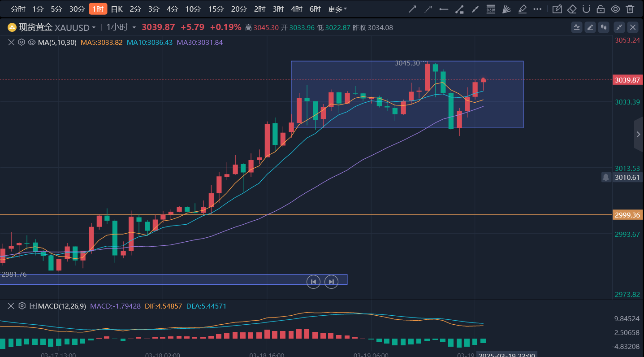This screenshot has width=644, height=357.
Task: Remove the MA indicator with X
Action: click(x=11, y=43)
